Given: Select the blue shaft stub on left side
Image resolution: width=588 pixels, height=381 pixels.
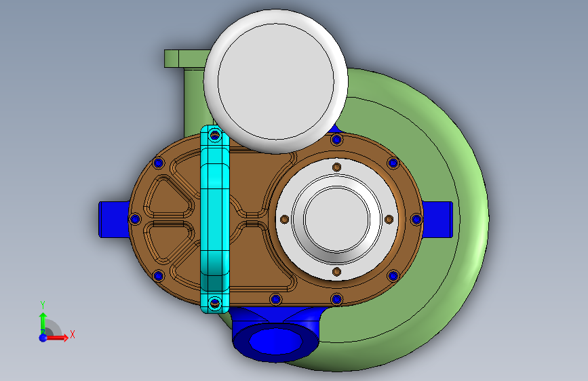Looking at the screenshot, I should coord(114,220).
